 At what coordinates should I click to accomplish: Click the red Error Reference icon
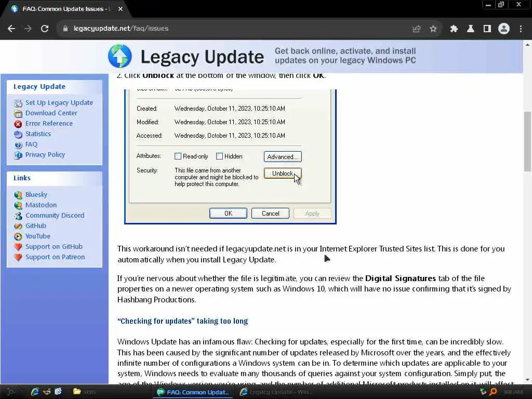point(18,124)
